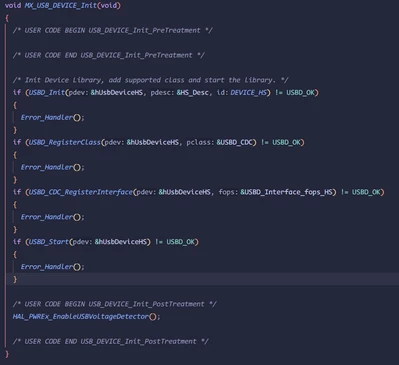The height and width of the screenshot is (365, 399).
Task: Click Error_Handler call under USBD_CDC_RegisterInterface
Action: point(52,217)
